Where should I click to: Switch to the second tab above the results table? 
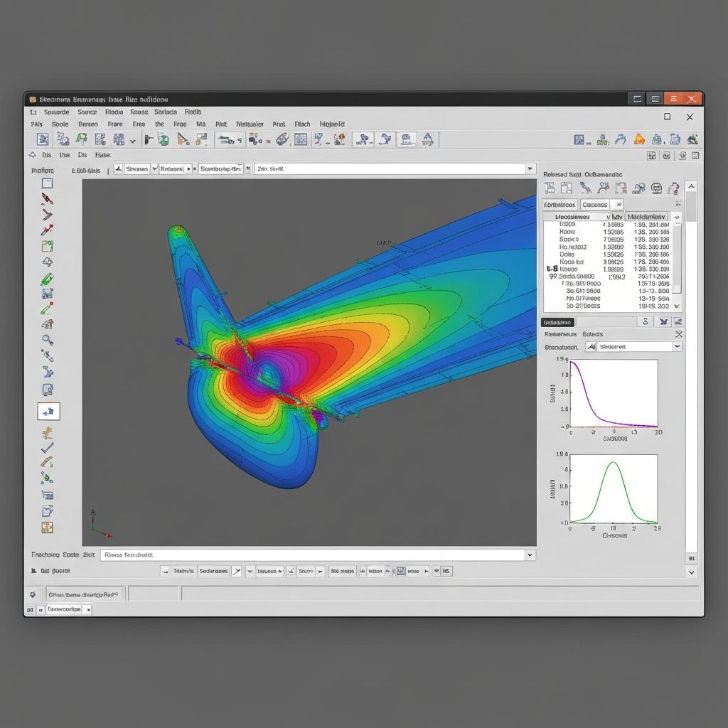tap(595, 205)
